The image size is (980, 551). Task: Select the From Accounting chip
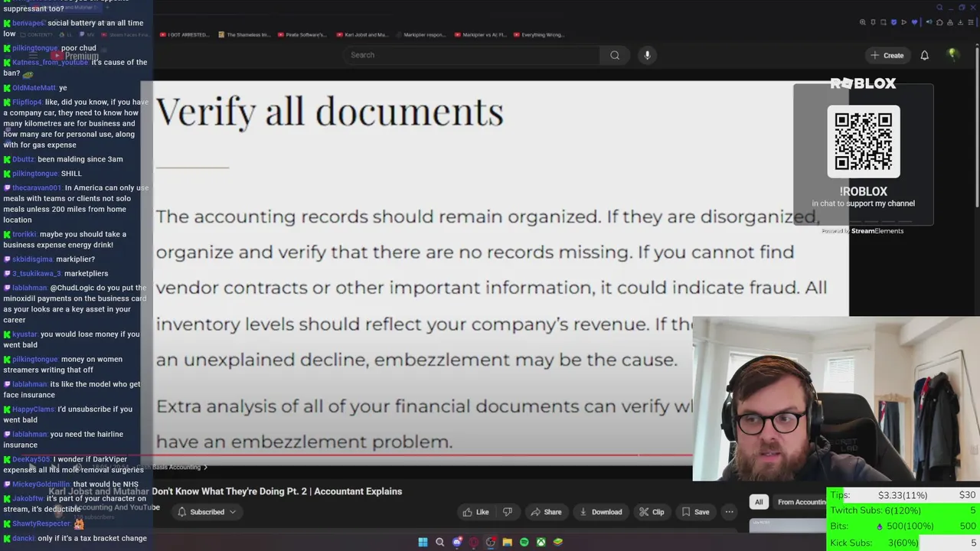[x=801, y=502]
